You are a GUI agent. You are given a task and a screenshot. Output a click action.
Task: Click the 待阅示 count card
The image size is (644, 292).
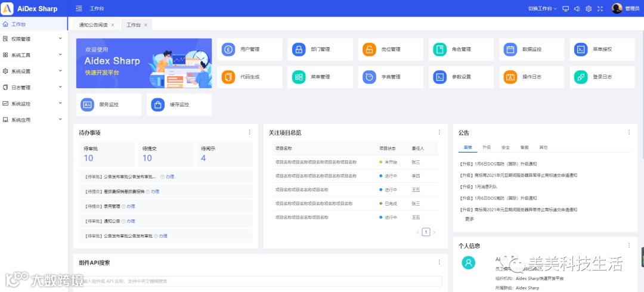pos(225,154)
